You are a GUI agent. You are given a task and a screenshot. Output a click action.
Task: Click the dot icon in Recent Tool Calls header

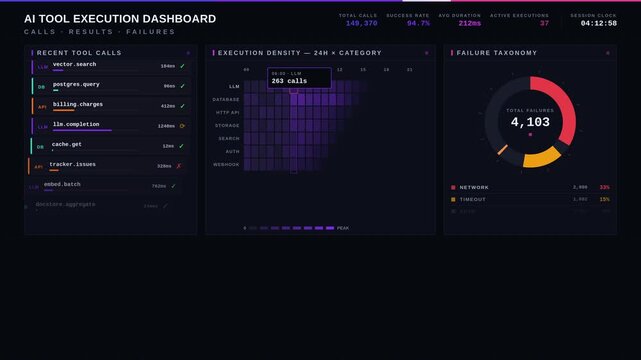(x=188, y=53)
